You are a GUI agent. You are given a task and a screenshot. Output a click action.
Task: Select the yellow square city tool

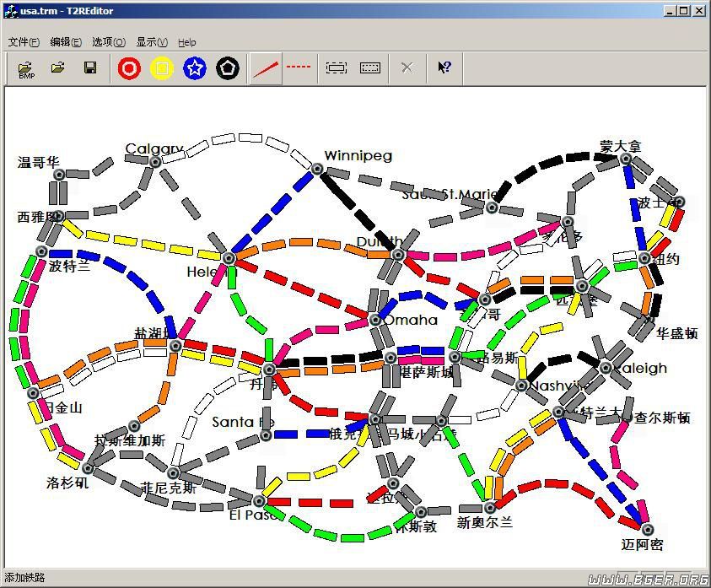click(x=162, y=68)
